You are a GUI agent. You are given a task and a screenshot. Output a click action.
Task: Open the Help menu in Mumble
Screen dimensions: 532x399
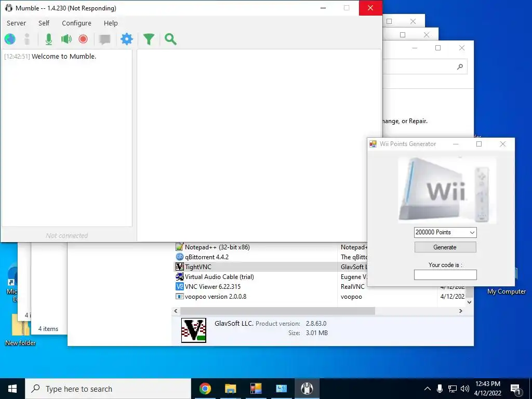(111, 23)
